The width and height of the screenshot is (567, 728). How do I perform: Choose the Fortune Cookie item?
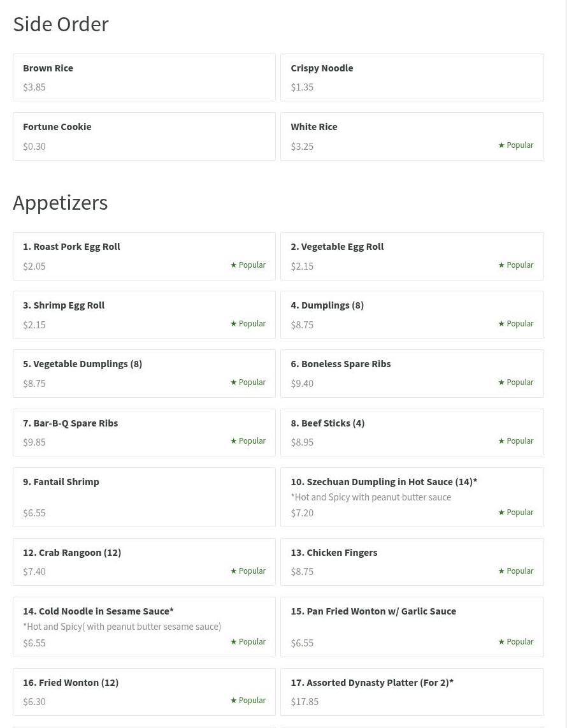pyautogui.click(x=144, y=136)
